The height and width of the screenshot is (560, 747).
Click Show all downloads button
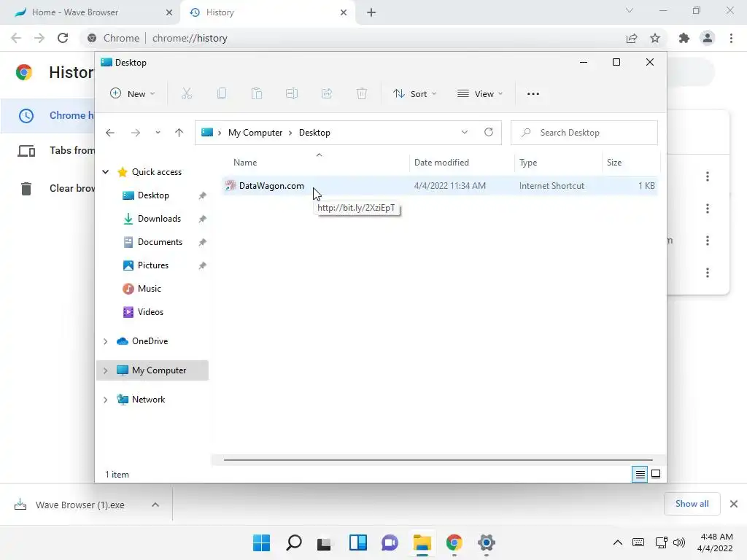tap(692, 504)
